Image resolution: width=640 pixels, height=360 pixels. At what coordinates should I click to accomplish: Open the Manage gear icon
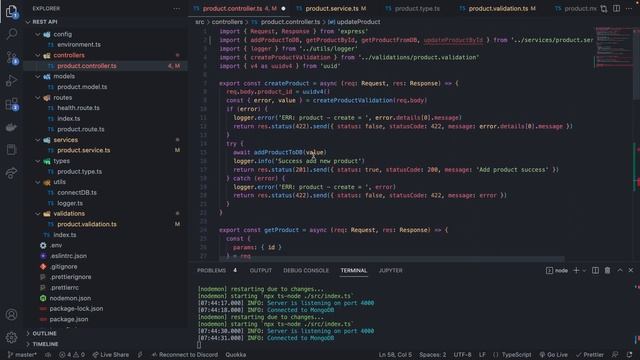pos(11,337)
